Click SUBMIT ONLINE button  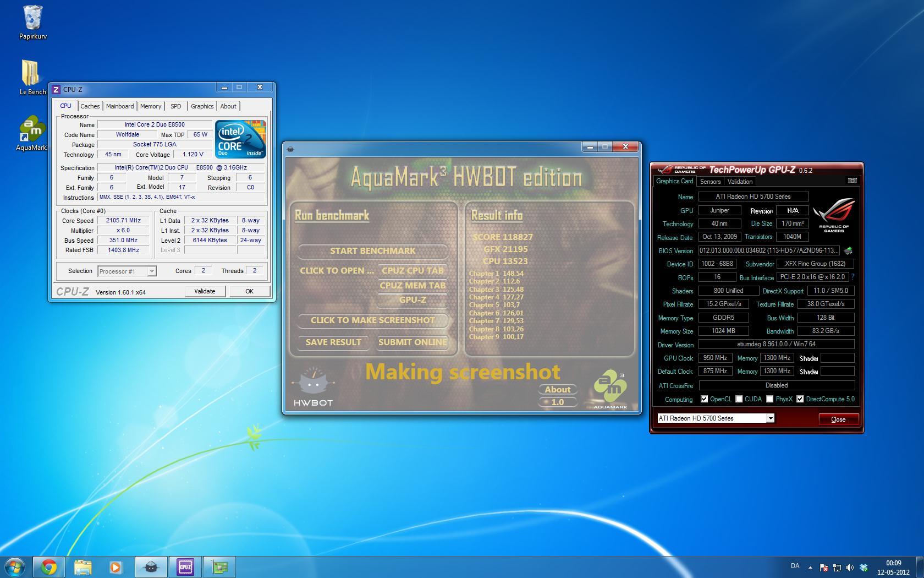(413, 342)
